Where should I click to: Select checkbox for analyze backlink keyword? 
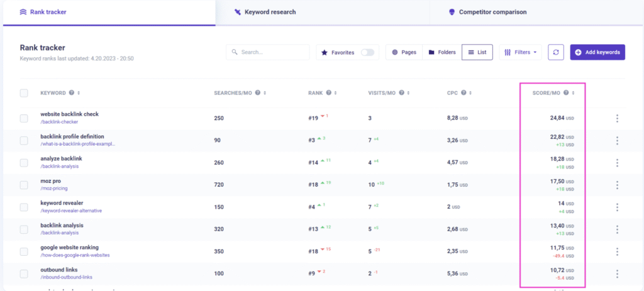[24, 163]
